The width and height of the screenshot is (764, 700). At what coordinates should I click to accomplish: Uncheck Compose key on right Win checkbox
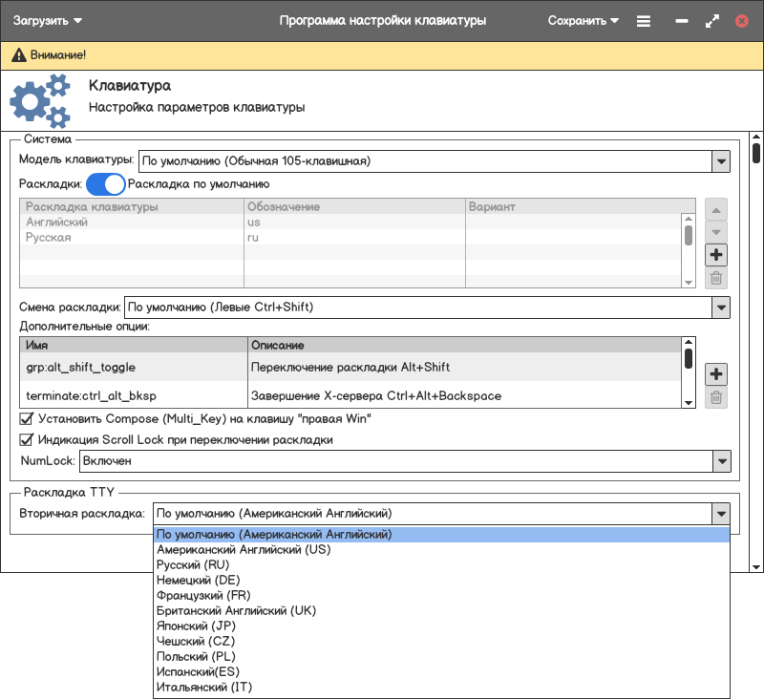click(x=27, y=418)
